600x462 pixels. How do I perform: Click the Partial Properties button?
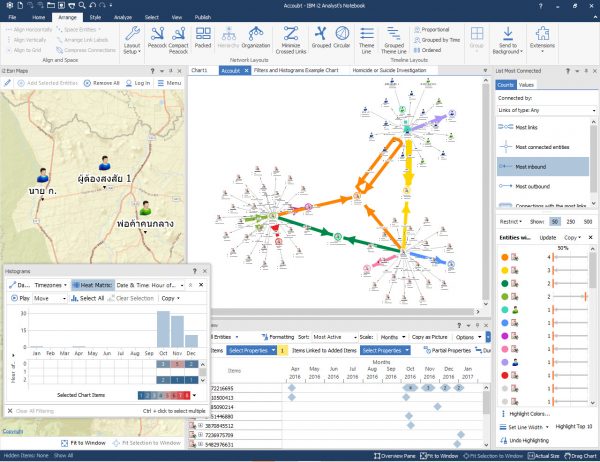click(x=447, y=350)
